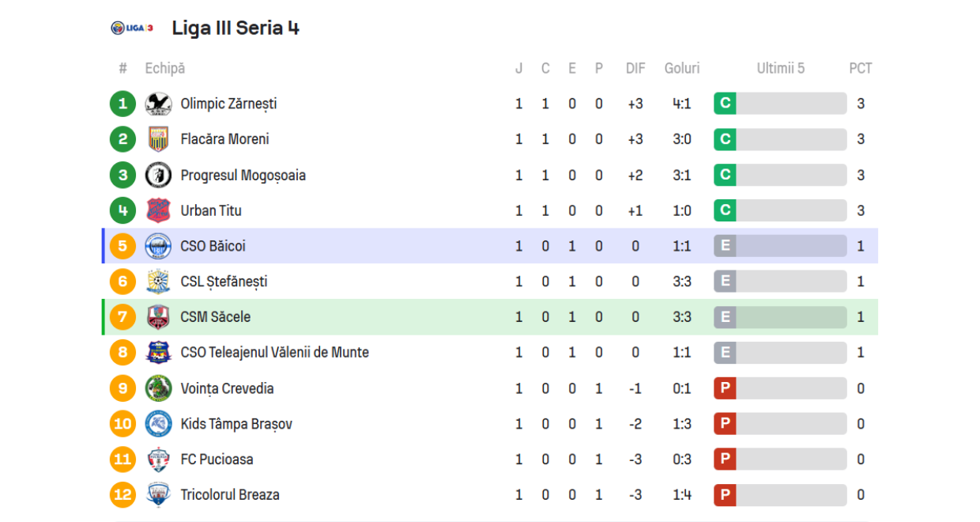Screen dimensions: 980x522
Task: Click the Liga 3 logo in header
Action: pos(132,28)
